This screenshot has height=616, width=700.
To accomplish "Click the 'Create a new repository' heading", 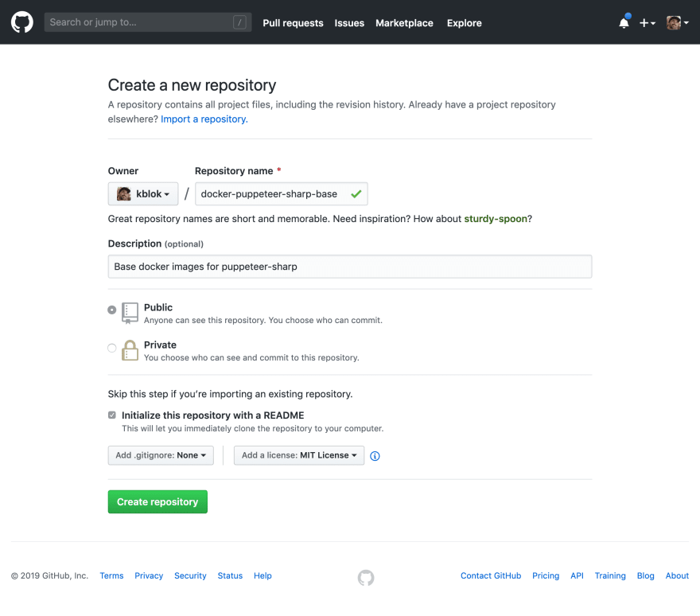I will tap(192, 85).
